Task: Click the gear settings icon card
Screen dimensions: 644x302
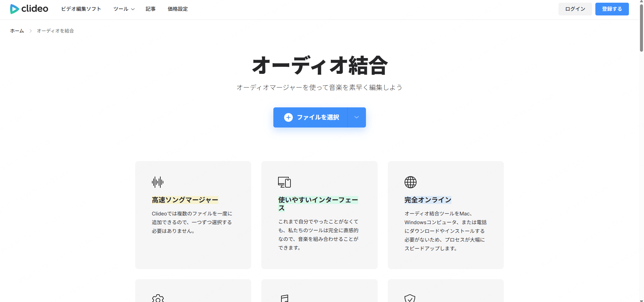Action: click(158, 298)
